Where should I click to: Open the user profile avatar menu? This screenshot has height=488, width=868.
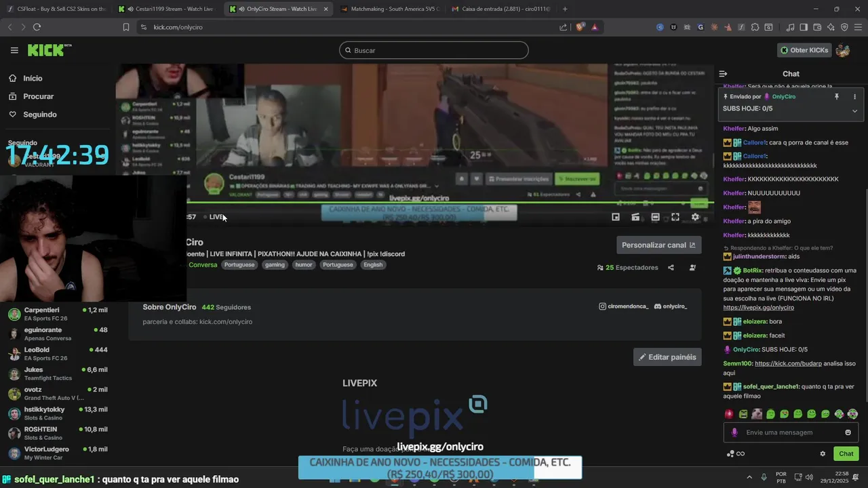tap(843, 50)
